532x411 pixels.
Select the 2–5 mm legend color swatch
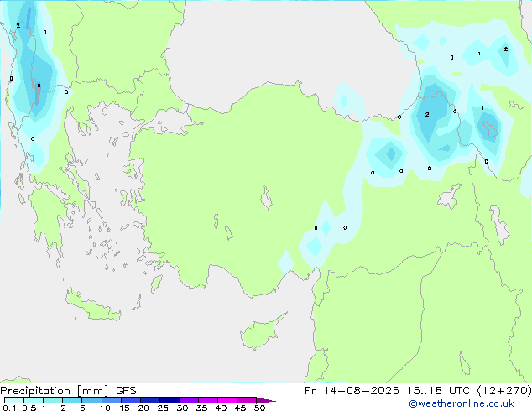72,400
